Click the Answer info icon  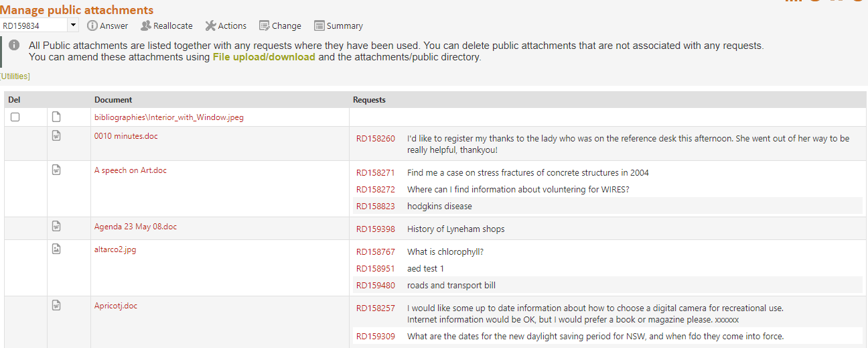(92, 25)
